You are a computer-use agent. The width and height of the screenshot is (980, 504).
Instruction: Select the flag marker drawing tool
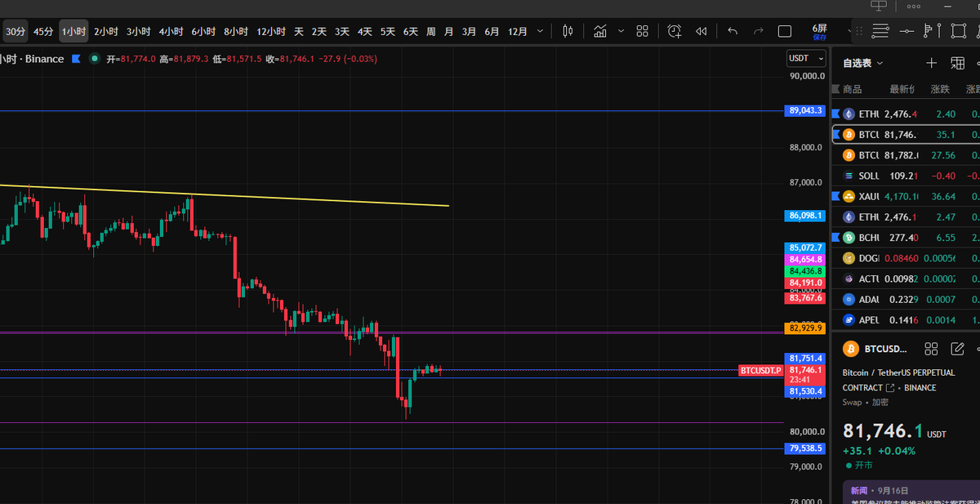point(931,31)
